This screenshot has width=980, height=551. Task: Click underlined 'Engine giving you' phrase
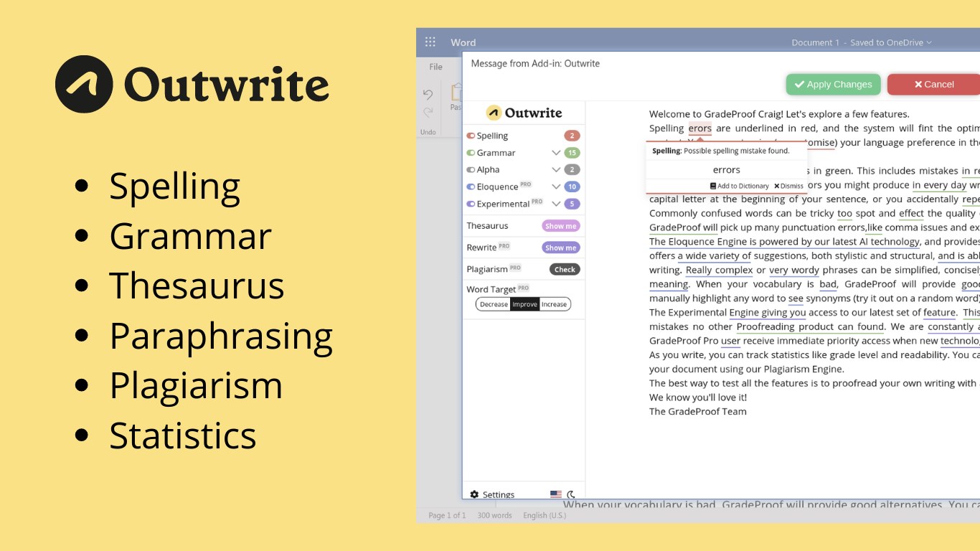[x=768, y=312]
